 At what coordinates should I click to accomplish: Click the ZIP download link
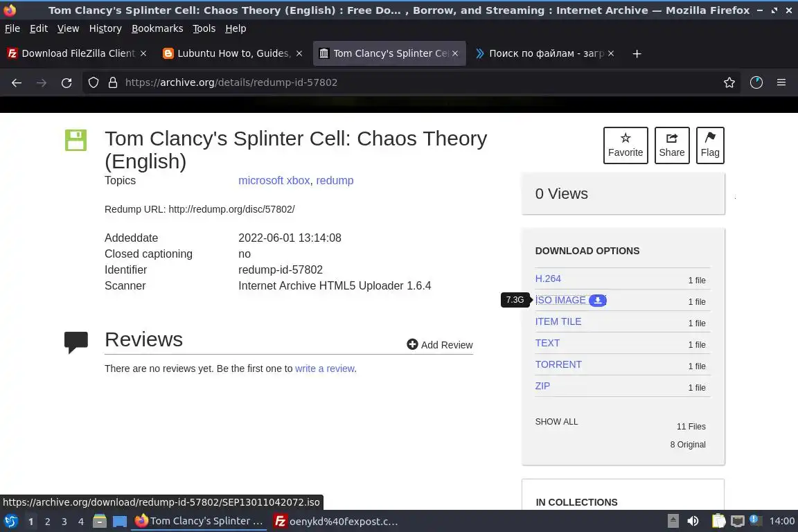(x=542, y=386)
